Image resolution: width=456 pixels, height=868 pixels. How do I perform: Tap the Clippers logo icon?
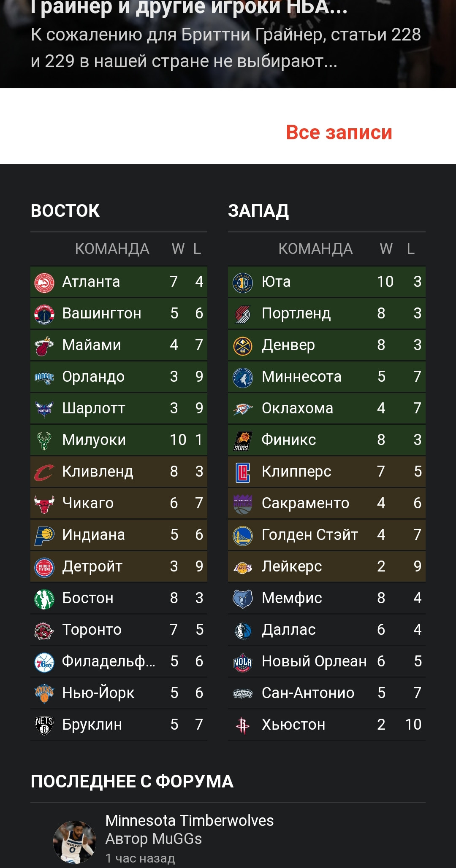(x=243, y=472)
